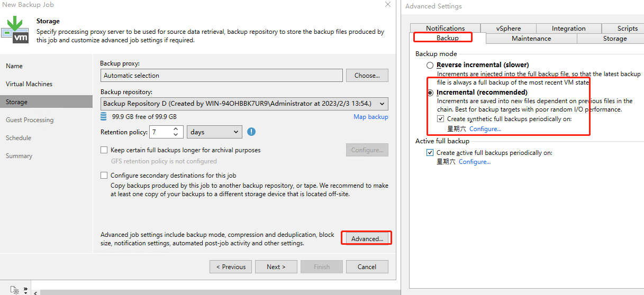Select the Backup tab
Viewport: 644px width, 295px height.
448,38
